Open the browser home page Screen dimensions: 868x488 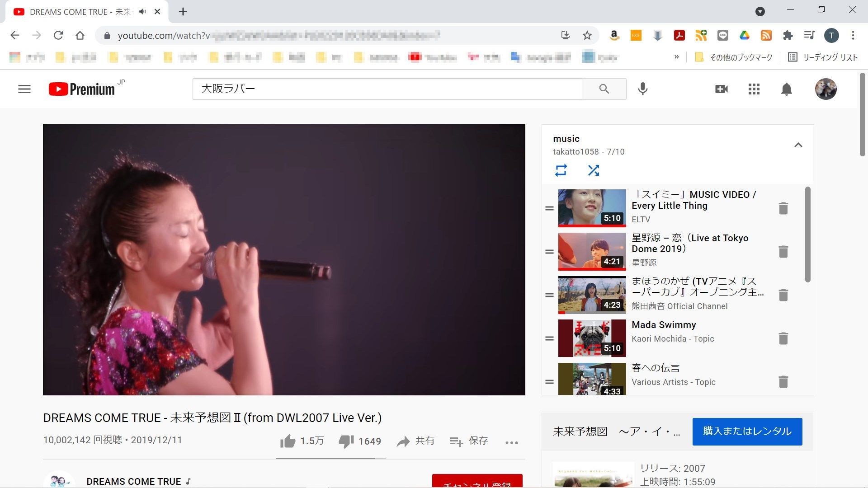point(80,35)
